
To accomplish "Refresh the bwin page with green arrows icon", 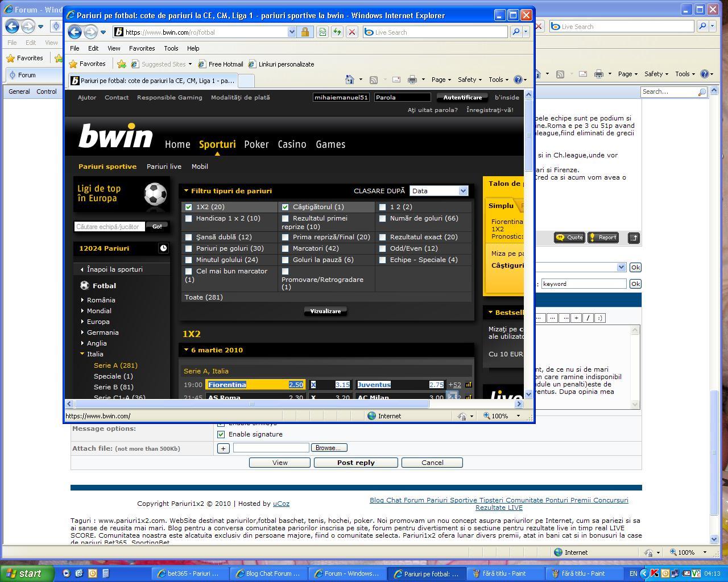I will 337,32.
